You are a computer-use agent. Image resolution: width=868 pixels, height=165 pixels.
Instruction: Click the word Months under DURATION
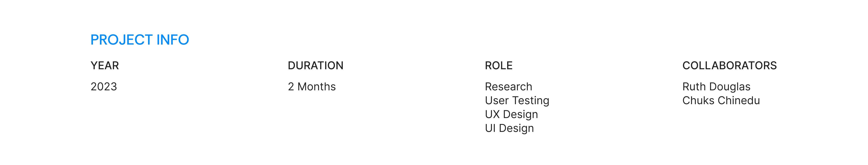click(x=317, y=87)
